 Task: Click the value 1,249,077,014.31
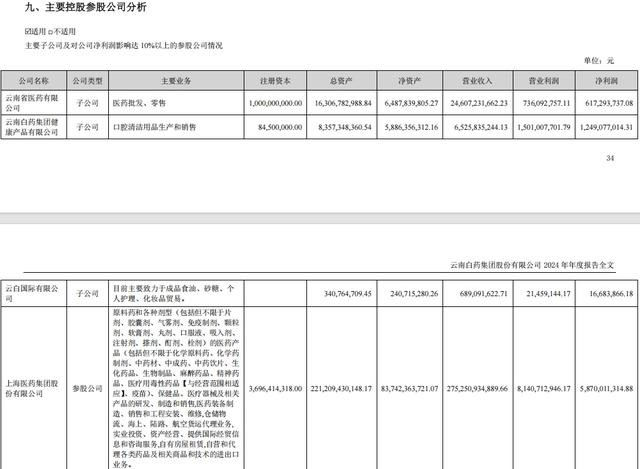[606, 127]
